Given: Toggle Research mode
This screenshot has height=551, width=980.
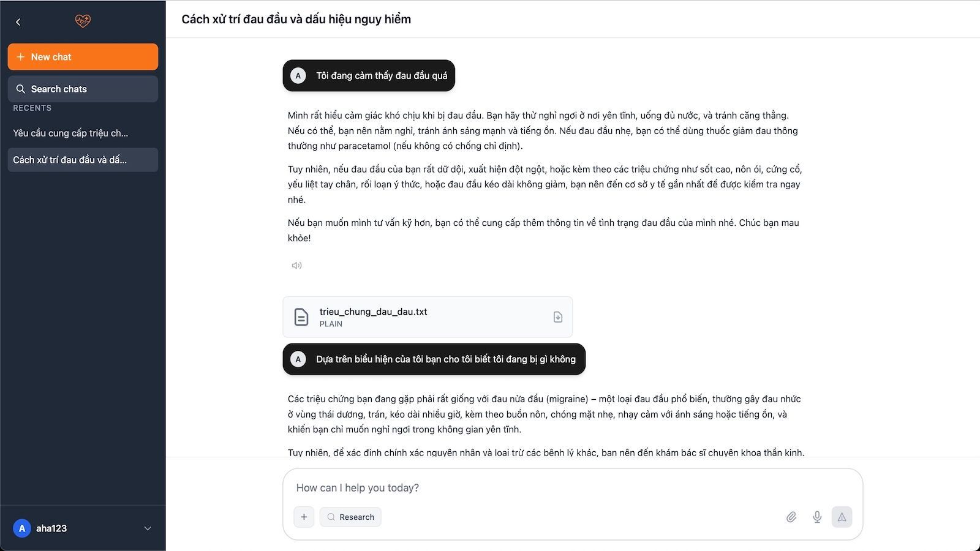Looking at the screenshot, I should pos(350,517).
